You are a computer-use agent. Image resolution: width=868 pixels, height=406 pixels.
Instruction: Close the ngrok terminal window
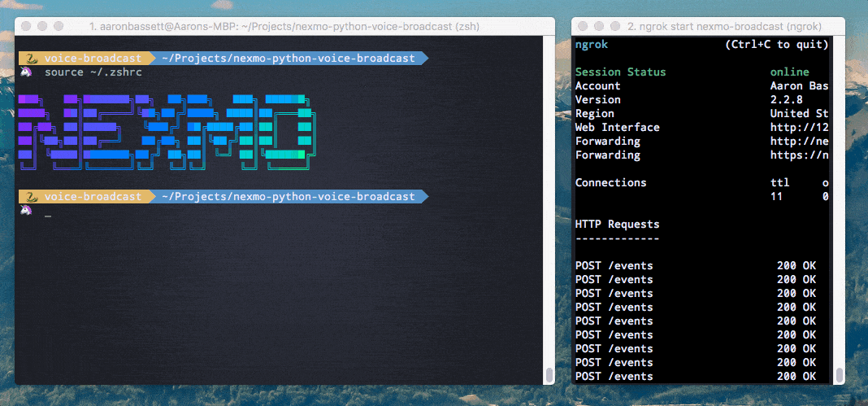tap(583, 26)
